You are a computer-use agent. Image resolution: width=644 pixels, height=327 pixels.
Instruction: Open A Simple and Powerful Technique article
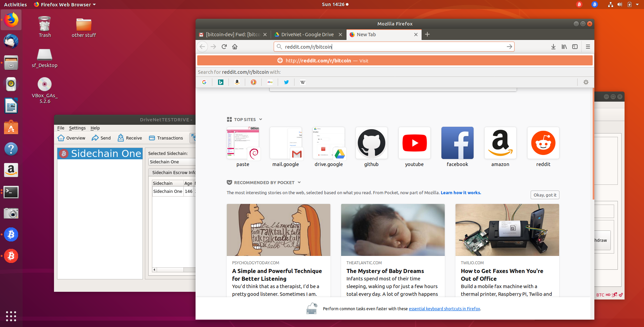[x=278, y=250]
